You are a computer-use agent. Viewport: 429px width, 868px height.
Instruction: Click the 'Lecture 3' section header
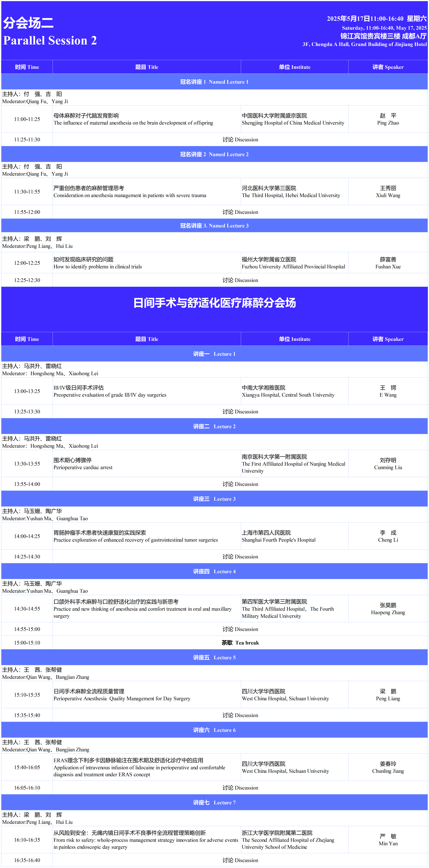click(214, 499)
